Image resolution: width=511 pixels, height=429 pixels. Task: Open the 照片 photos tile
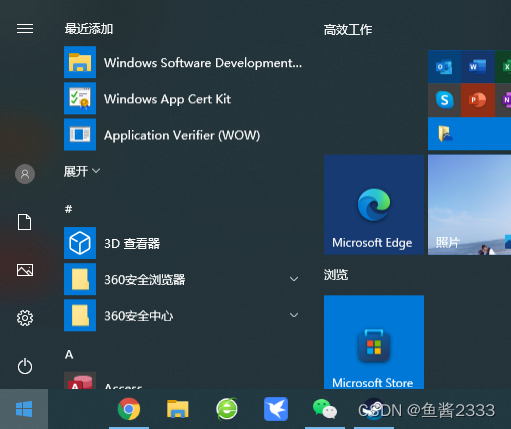point(469,205)
